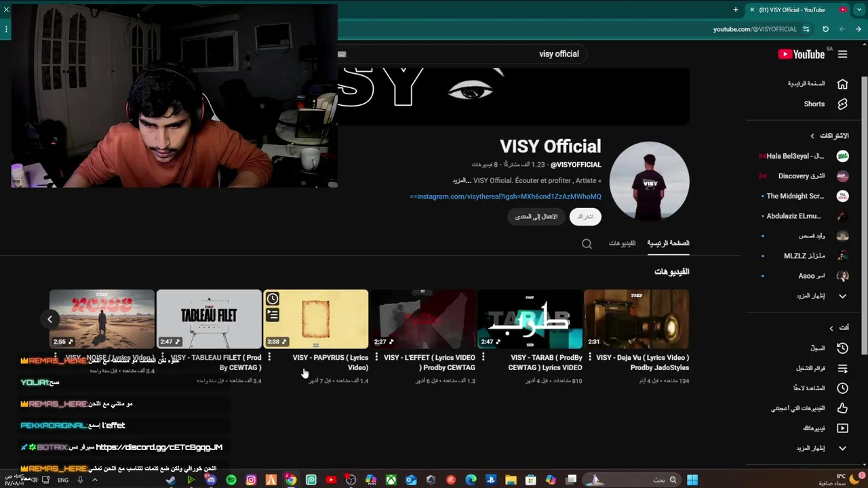
Task: Show previous videos with carousel arrow
Action: tap(50, 319)
